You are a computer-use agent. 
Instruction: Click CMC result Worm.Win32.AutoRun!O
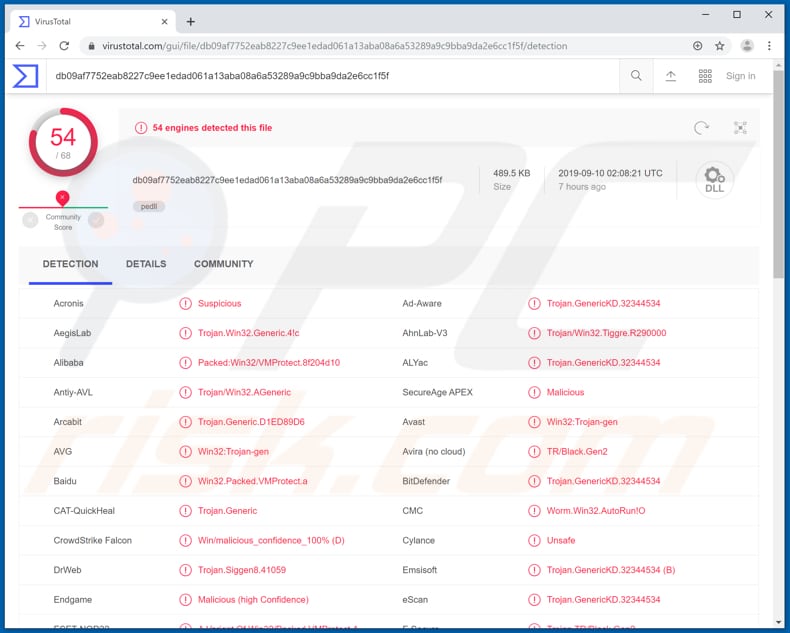click(596, 511)
